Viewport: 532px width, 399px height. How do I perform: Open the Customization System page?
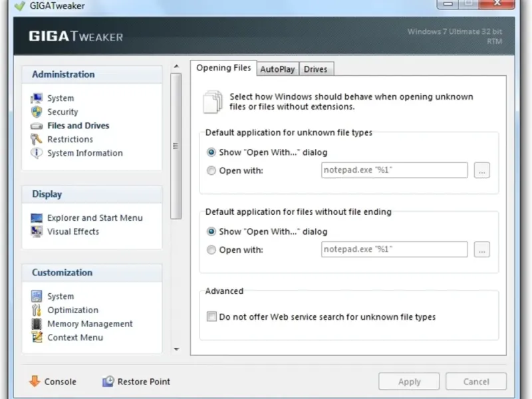(x=61, y=296)
